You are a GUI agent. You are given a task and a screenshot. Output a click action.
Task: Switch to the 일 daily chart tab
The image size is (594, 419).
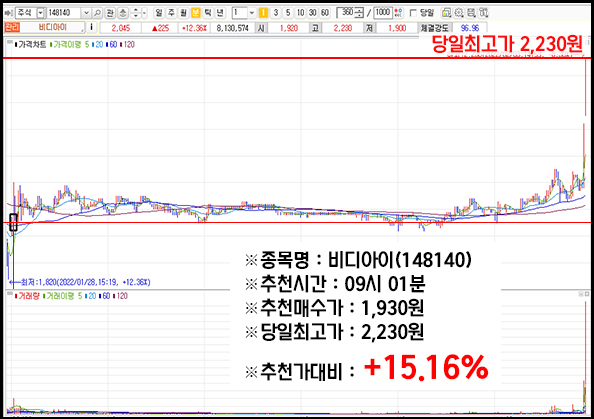click(159, 13)
